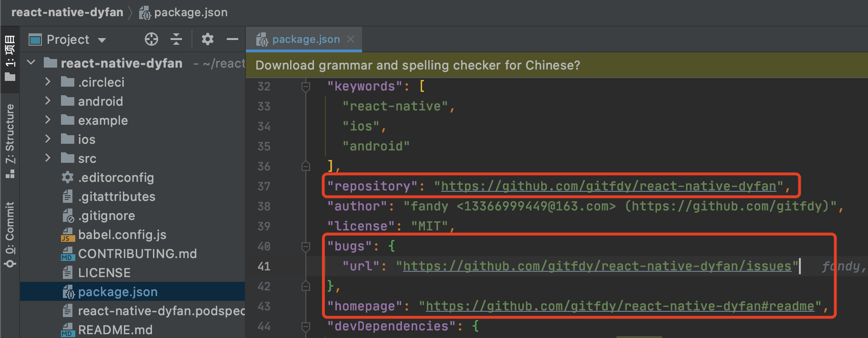The image size is (868, 338).
Task: Click the locate/select opened file target icon
Action: pos(151,39)
